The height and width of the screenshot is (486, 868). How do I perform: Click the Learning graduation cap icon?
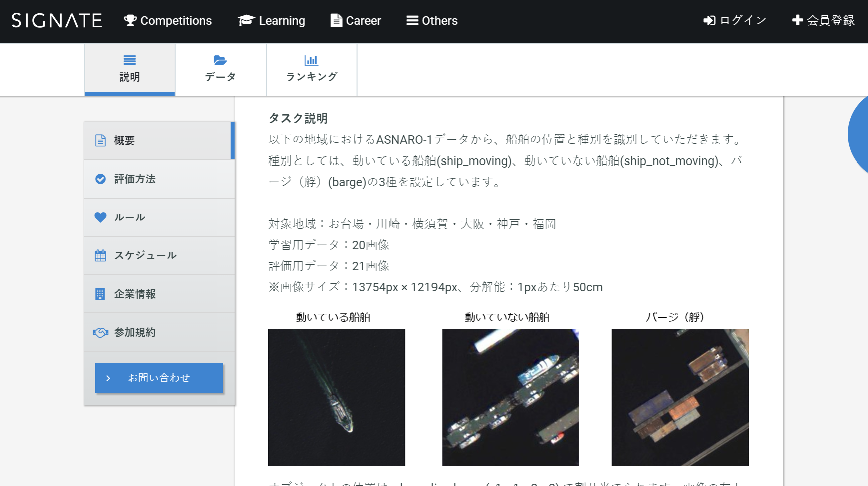pyautogui.click(x=246, y=21)
